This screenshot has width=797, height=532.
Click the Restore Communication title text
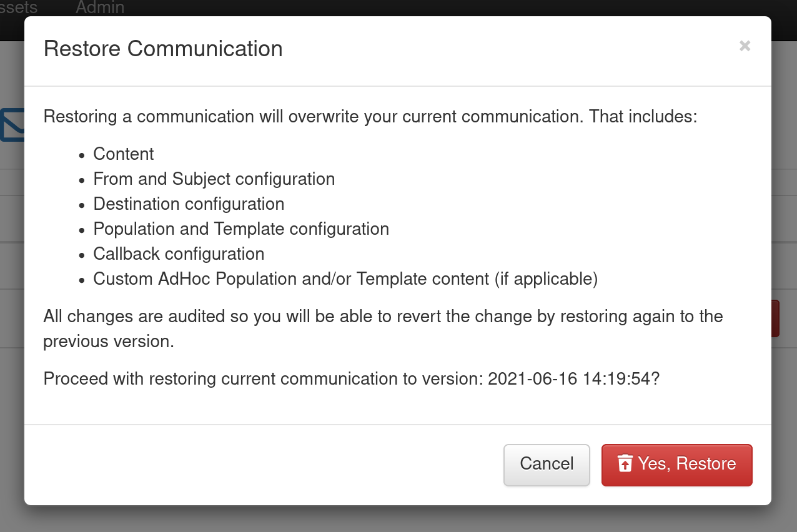click(163, 49)
